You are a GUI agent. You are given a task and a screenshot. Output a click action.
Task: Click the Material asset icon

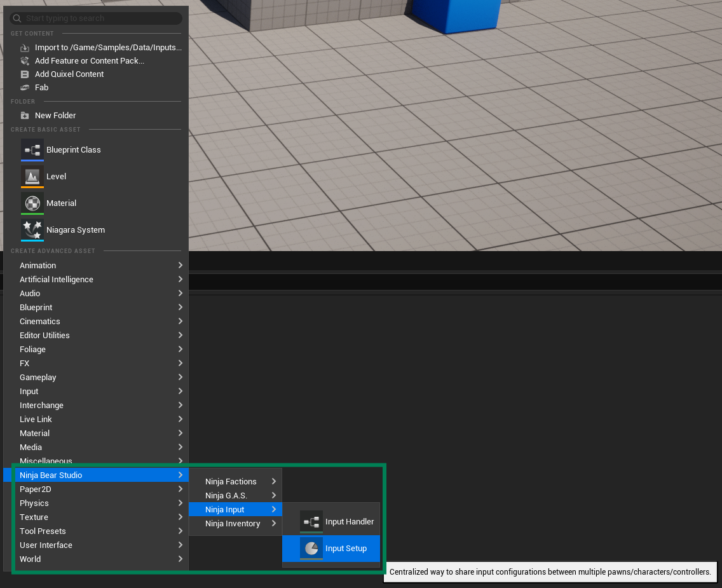coord(32,203)
